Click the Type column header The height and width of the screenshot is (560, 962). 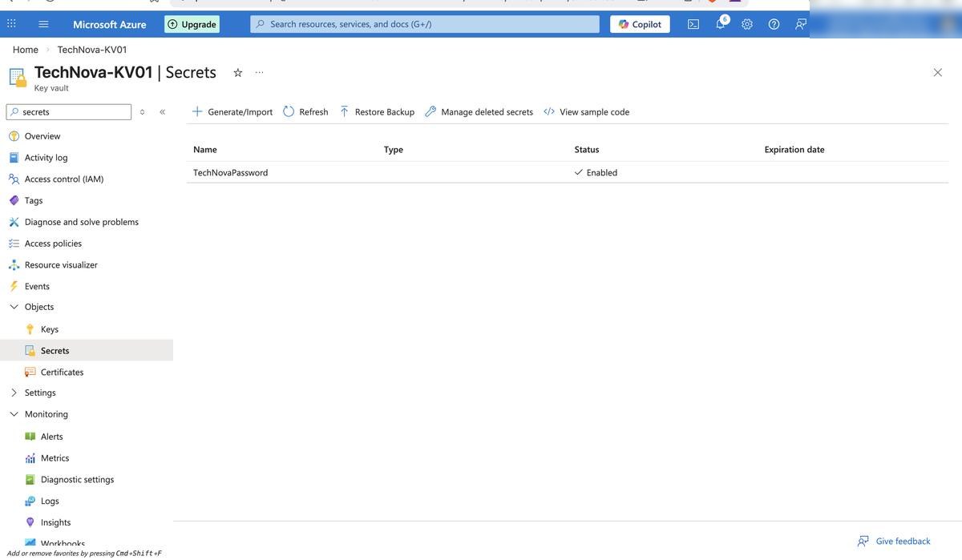[394, 150]
